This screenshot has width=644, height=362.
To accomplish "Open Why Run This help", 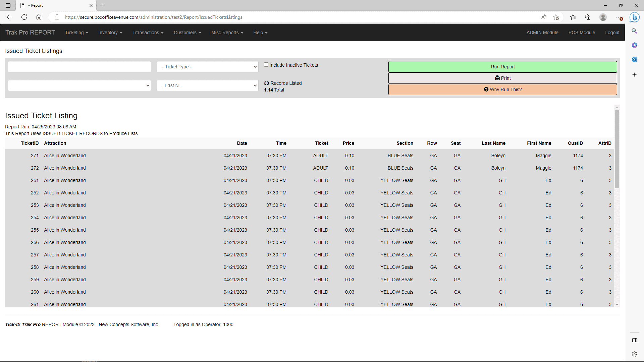I will coord(502,89).
